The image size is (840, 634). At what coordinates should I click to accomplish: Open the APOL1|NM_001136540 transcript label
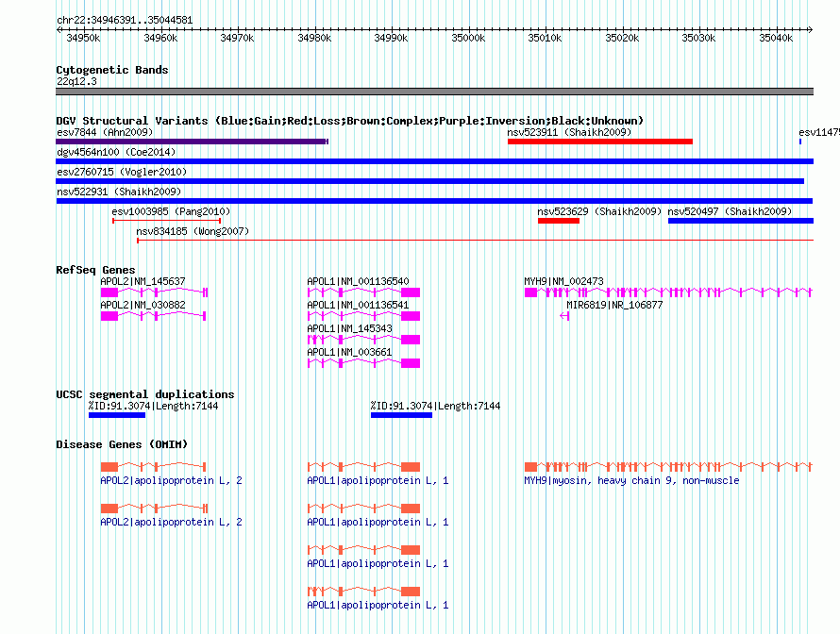click(358, 281)
